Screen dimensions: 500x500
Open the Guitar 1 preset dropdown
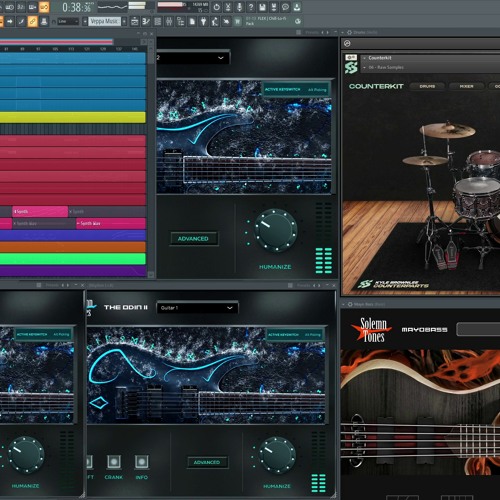coord(197,308)
